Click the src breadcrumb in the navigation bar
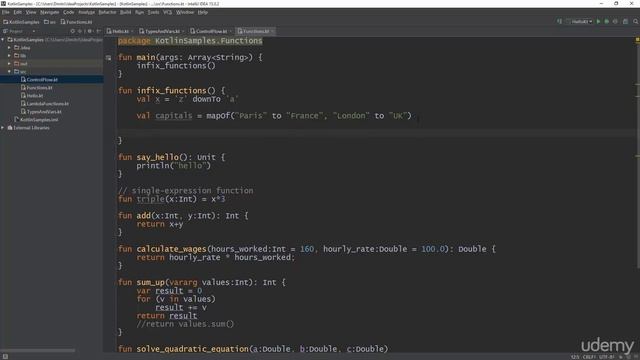The width and height of the screenshot is (640, 360). point(50,22)
